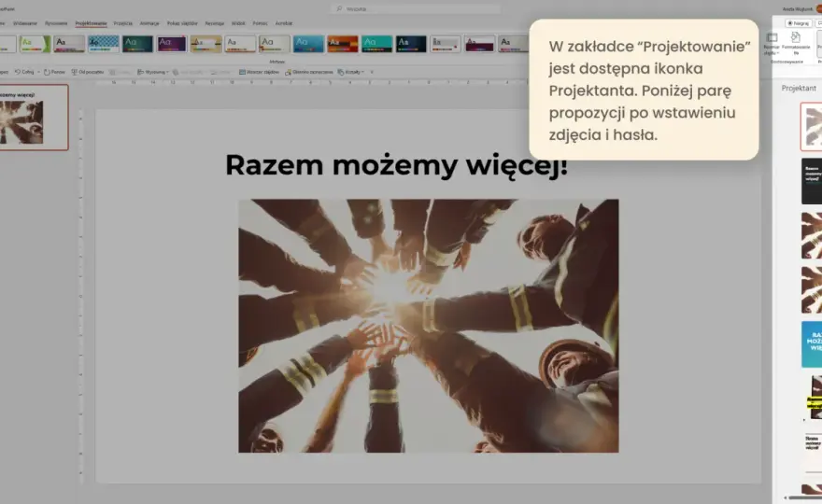Open the Pomoc tab
The height and width of the screenshot is (504, 822).
pyautogui.click(x=260, y=23)
